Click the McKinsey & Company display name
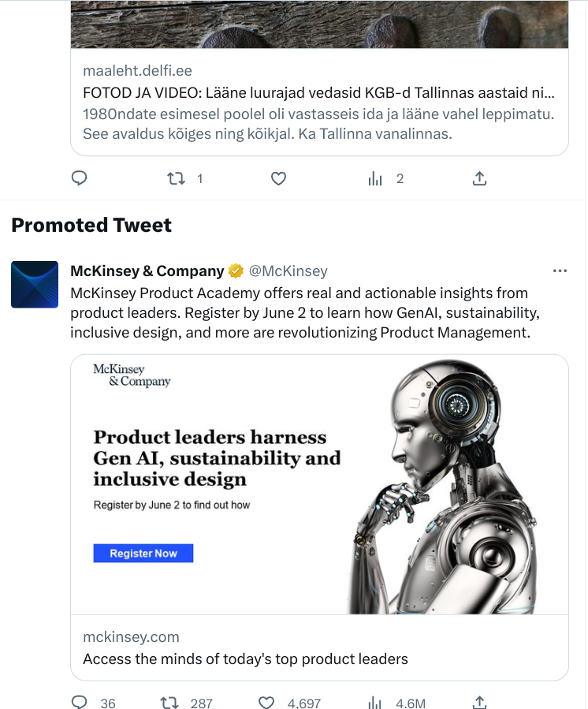The height and width of the screenshot is (709, 588). click(147, 271)
